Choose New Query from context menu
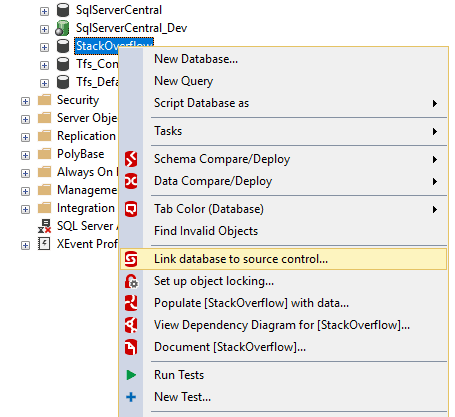455x417 pixels. (x=183, y=81)
